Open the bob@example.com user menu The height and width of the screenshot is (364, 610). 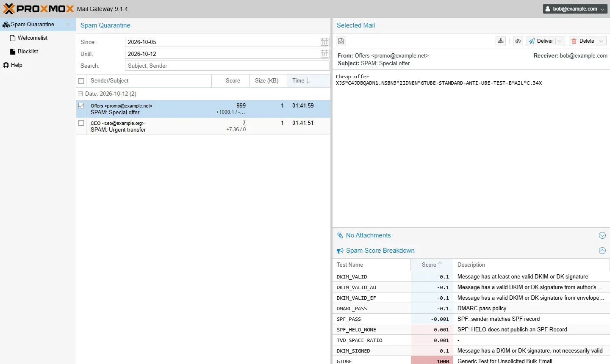[575, 9]
